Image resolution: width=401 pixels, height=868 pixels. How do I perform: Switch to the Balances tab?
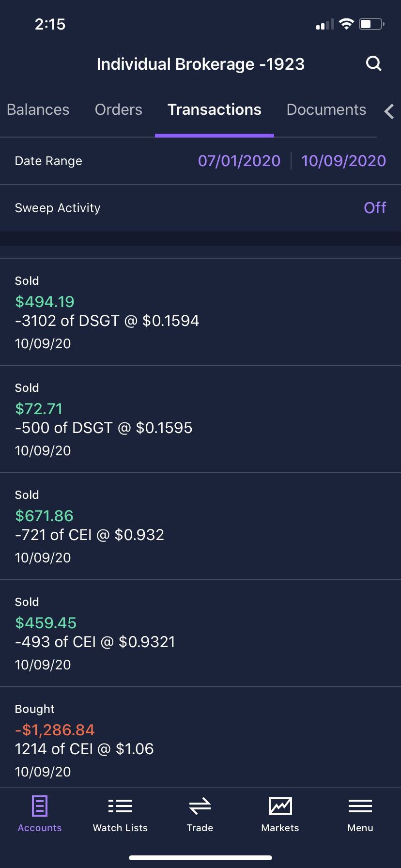pyautogui.click(x=38, y=110)
